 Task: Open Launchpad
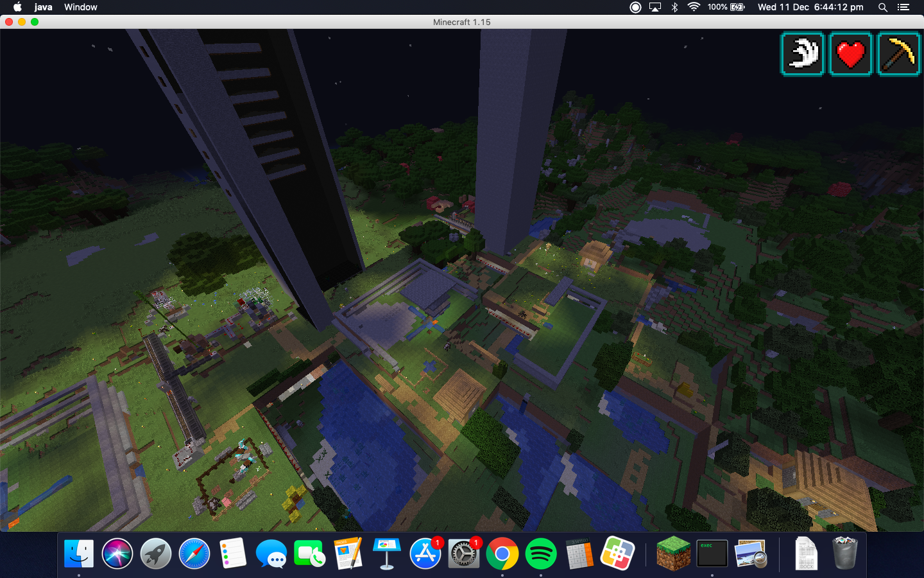156,554
